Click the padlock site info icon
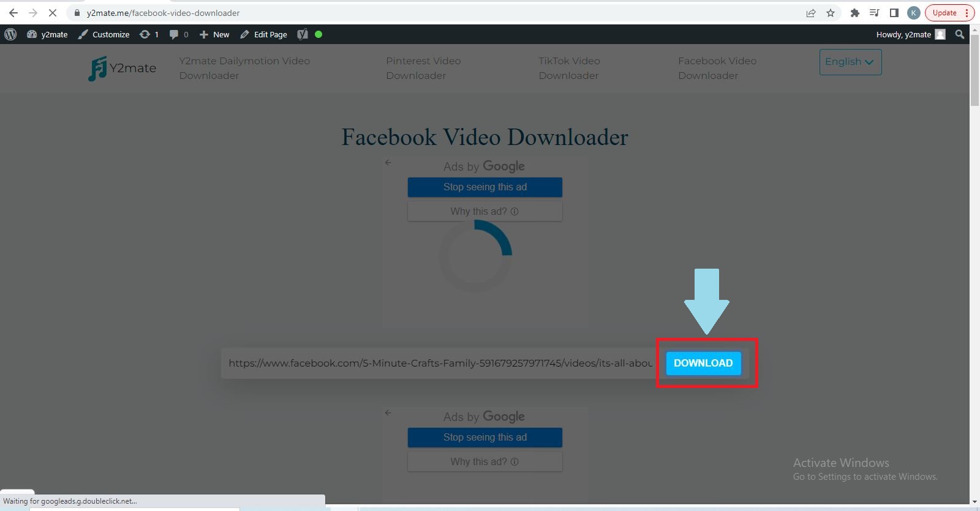Image resolution: width=980 pixels, height=511 pixels. click(77, 13)
